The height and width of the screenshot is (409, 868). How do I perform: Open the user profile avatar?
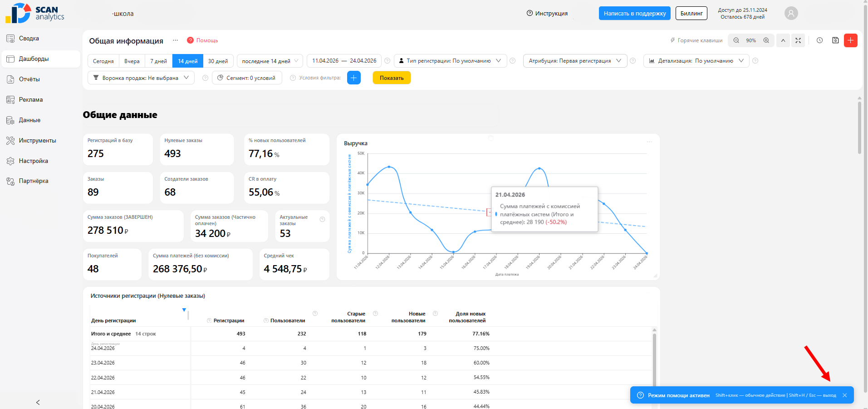[791, 13]
